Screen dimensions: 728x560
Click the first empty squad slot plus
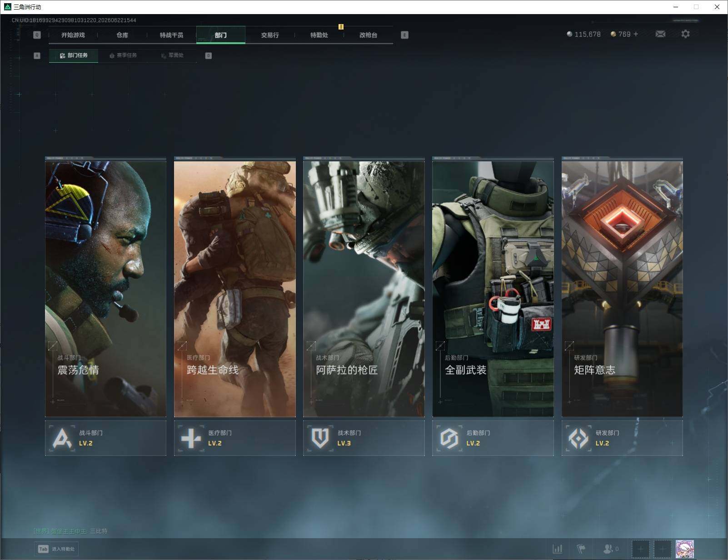641,550
